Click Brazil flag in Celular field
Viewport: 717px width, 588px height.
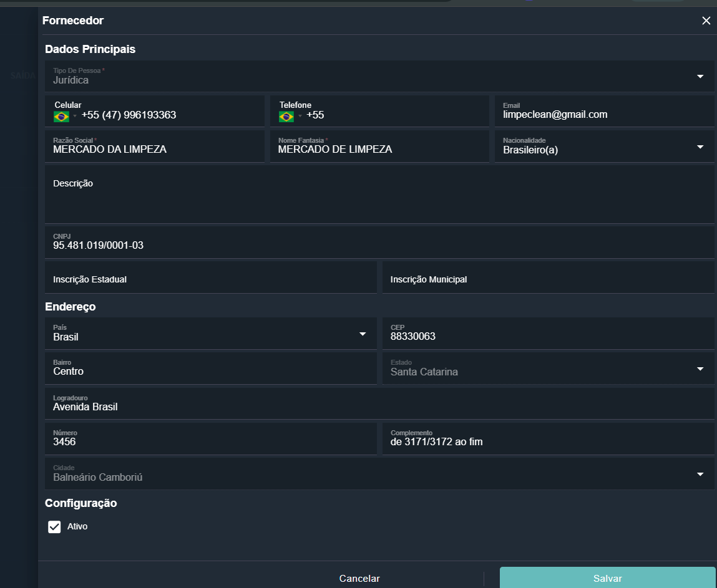point(61,117)
